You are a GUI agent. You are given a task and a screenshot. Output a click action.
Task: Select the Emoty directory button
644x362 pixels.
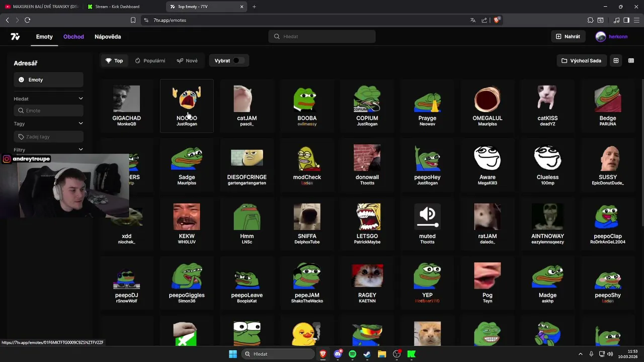tap(48, 80)
